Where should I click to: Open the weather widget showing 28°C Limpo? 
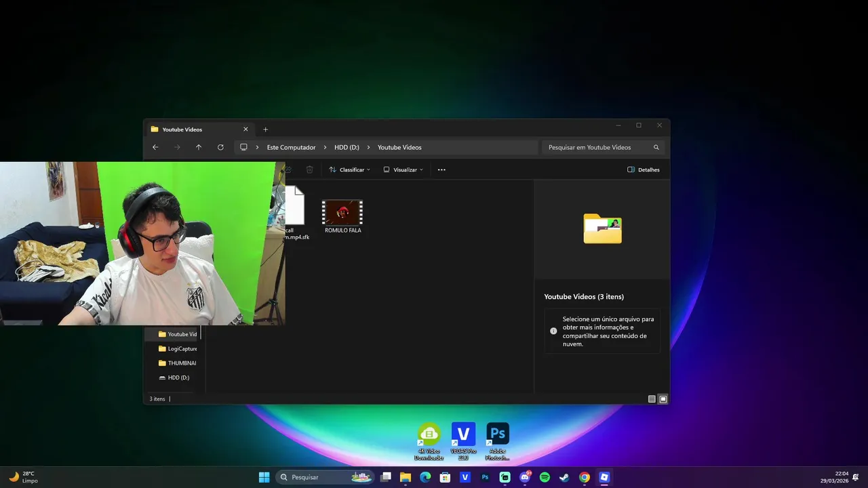[22, 477]
